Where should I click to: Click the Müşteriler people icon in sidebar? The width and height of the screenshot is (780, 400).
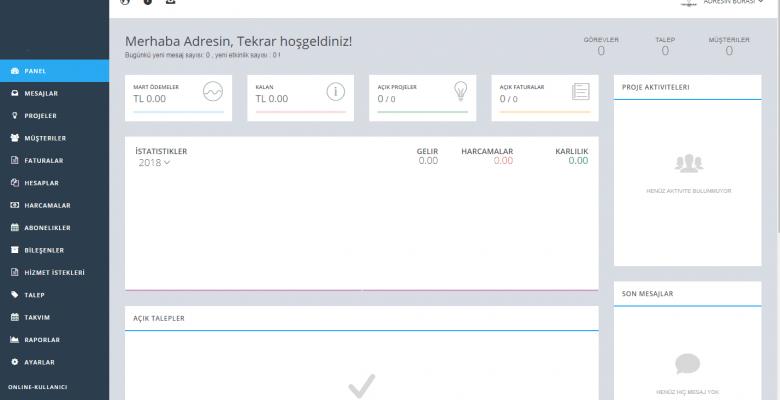pos(14,138)
